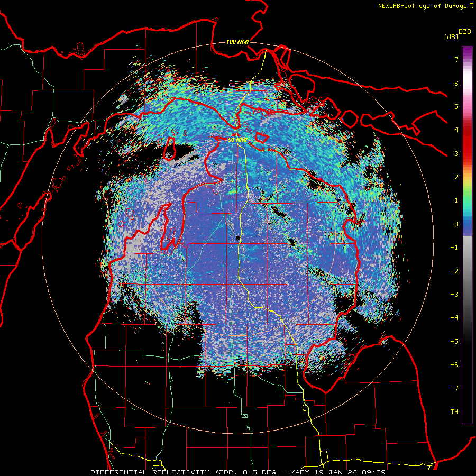Click the 3 value on color scale
Viewport: 476px width, 476px height.
pos(456,153)
